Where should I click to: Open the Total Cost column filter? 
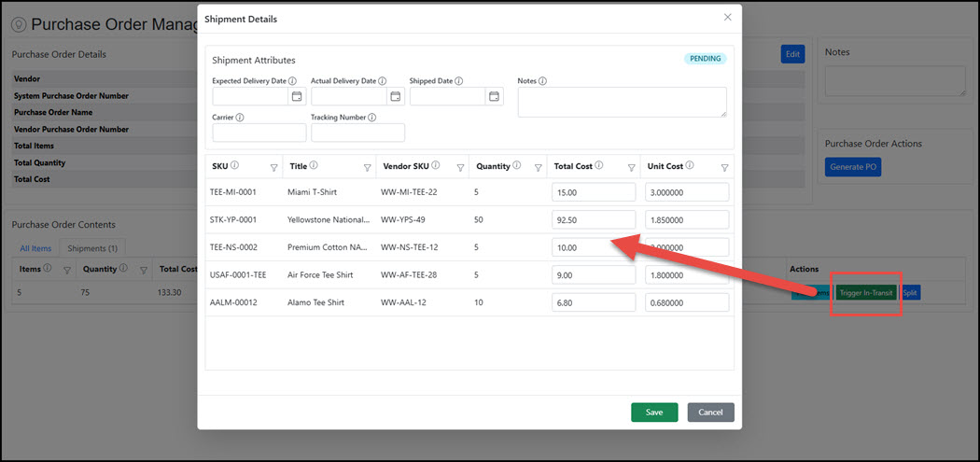(x=631, y=168)
